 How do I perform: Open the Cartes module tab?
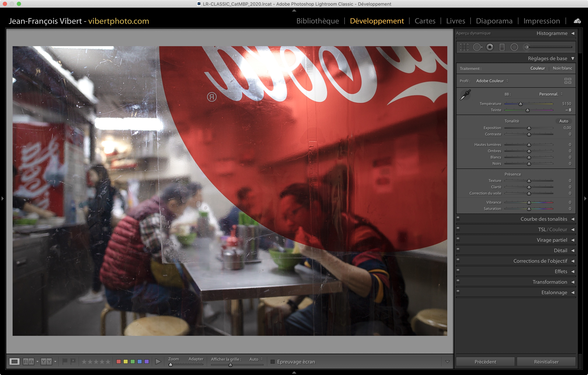point(425,21)
